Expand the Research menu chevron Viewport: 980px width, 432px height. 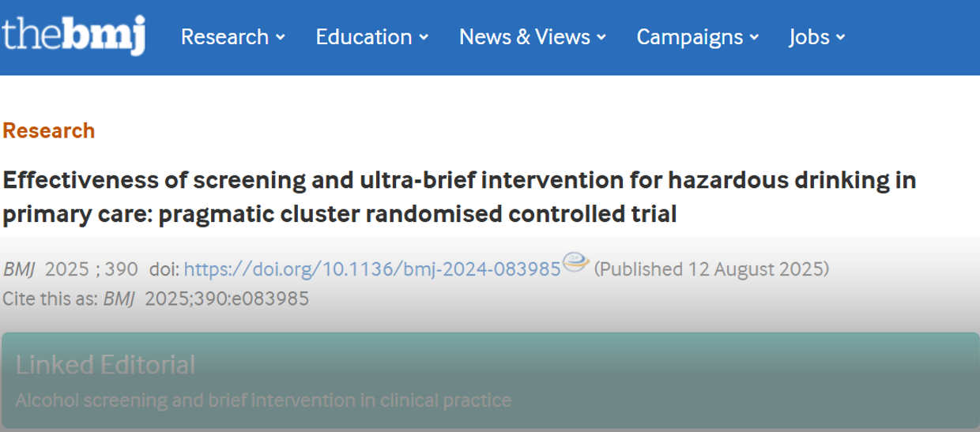click(281, 37)
